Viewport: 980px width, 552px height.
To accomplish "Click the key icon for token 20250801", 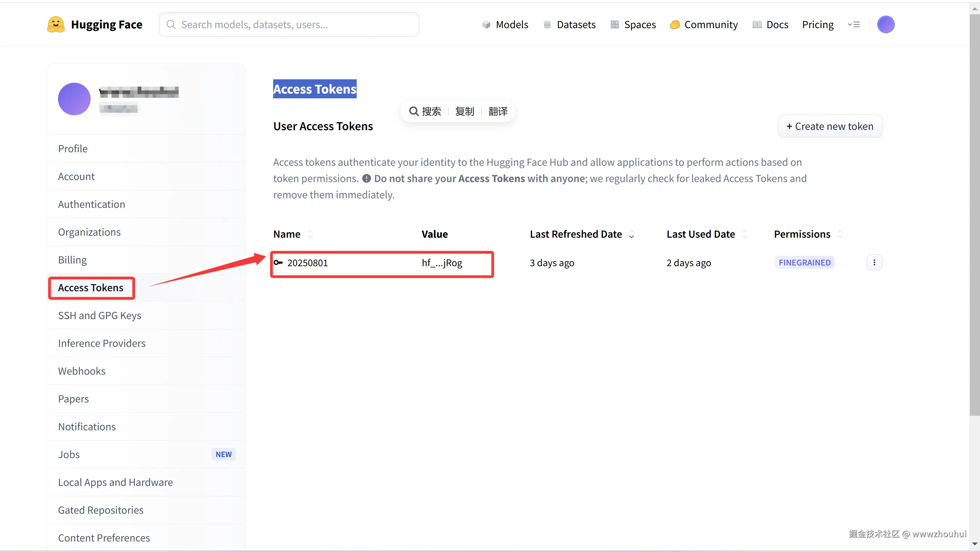I will (x=278, y=263).
